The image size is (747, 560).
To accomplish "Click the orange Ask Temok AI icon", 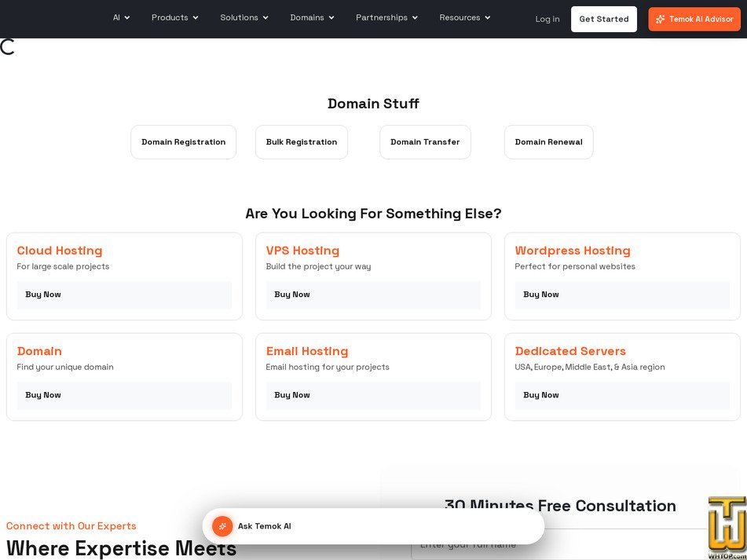I will click(222, 526).
